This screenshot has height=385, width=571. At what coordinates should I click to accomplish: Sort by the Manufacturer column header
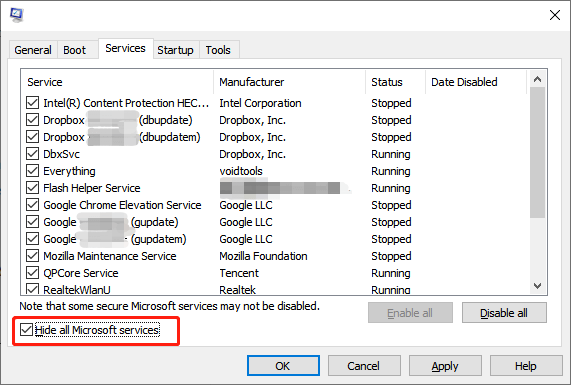coord(290,82)
